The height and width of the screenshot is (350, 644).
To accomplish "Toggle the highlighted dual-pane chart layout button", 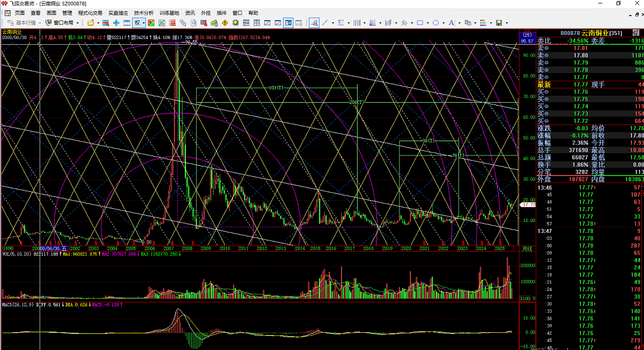I will (288, 23).
